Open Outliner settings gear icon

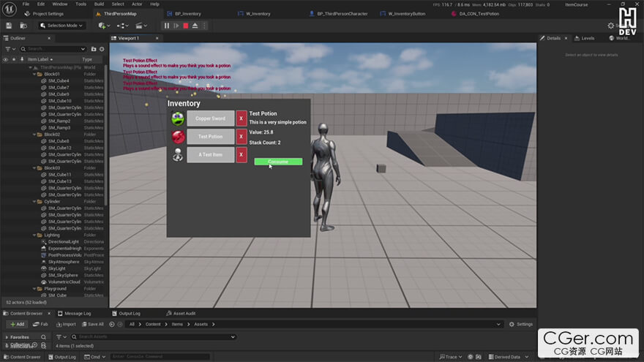tap(102, 49)
